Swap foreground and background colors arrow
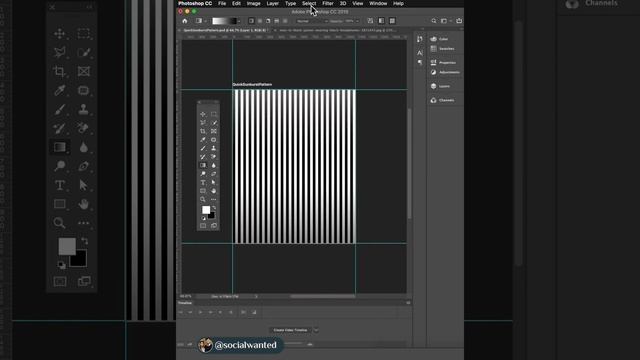Screen dimensions: 640x360 click(214, 208)
